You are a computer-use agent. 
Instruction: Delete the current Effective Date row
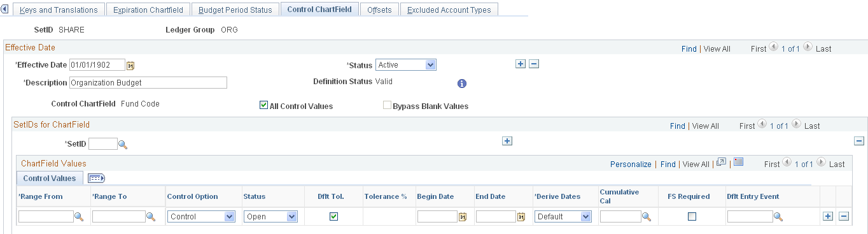click(535, 64)
